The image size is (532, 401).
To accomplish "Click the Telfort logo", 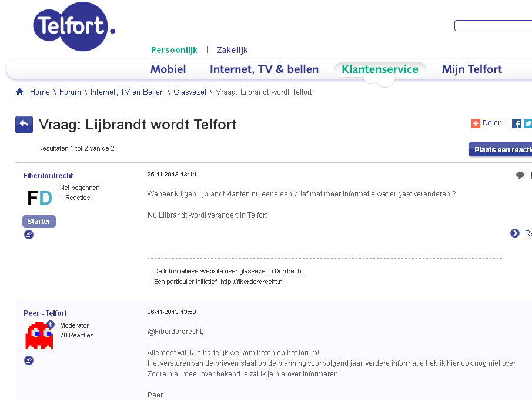I will [74, 26].
